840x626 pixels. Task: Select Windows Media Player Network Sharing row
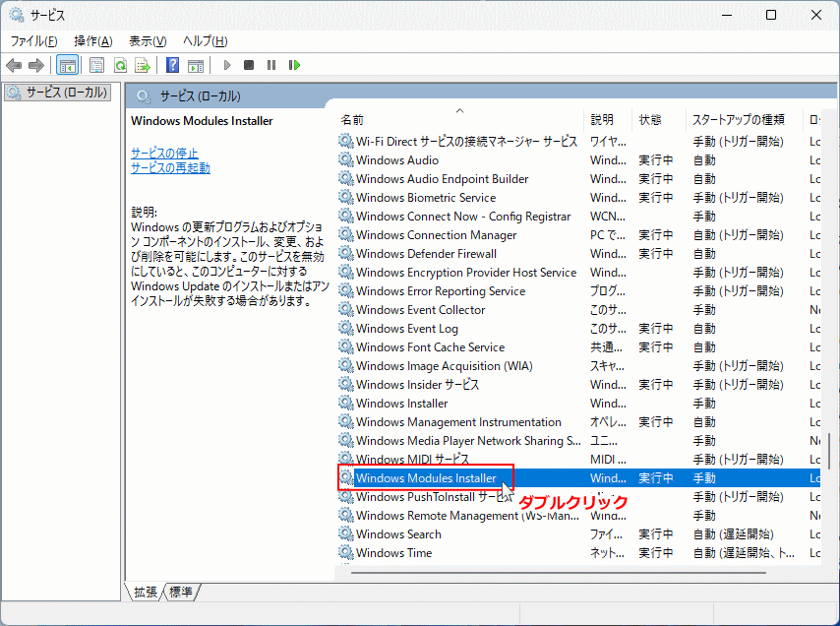[579, 441]
